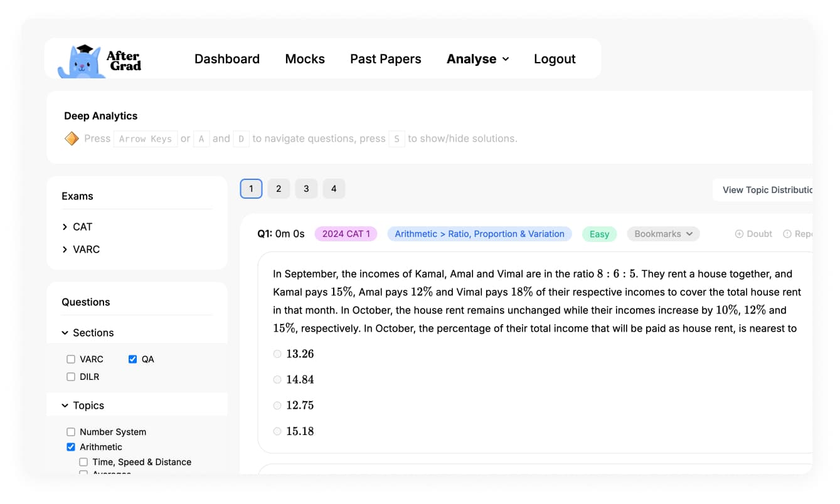This screenshot has height=504, width=840.
Task: Tick the DILR section checkbox
Action: point(71,377)
